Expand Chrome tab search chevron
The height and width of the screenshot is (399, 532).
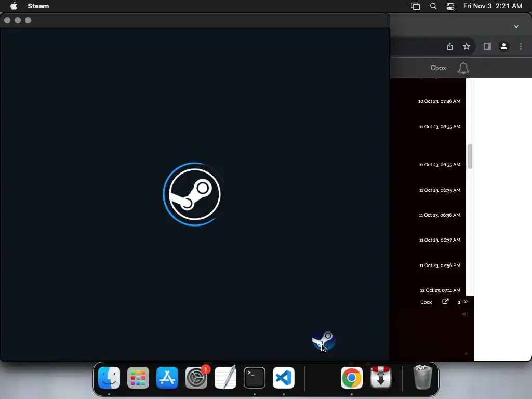(516, 26)
